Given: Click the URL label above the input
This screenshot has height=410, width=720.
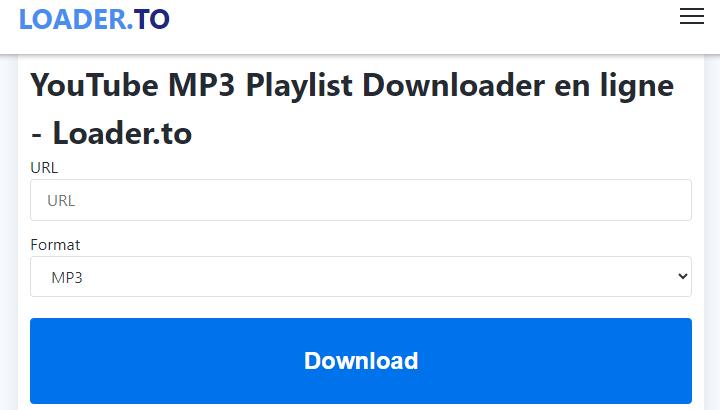Looking at the screenshot, I should point(44,168).
